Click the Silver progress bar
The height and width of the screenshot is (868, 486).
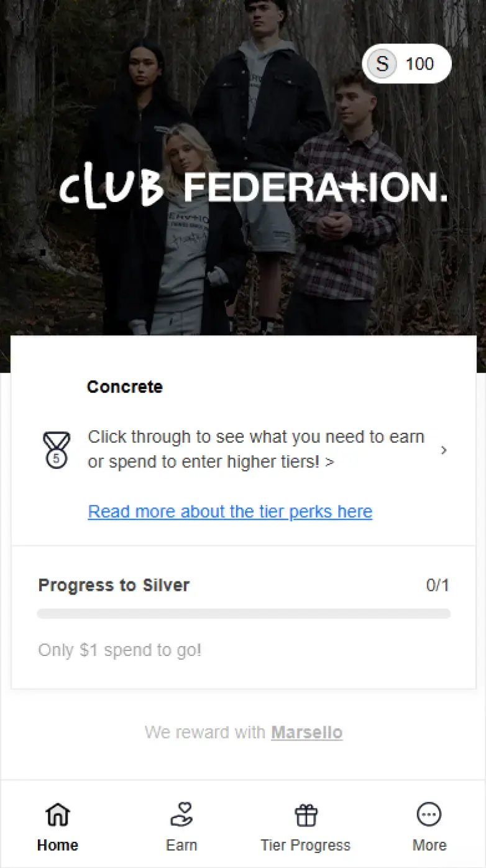coord(244,614)
